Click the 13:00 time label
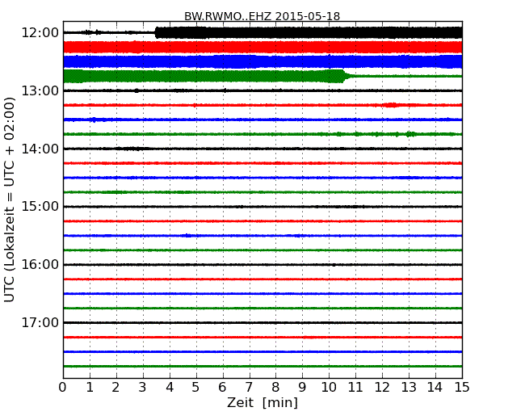Image resolution: width=525 pixels, height=420 pixels. [x=40, y=90]
